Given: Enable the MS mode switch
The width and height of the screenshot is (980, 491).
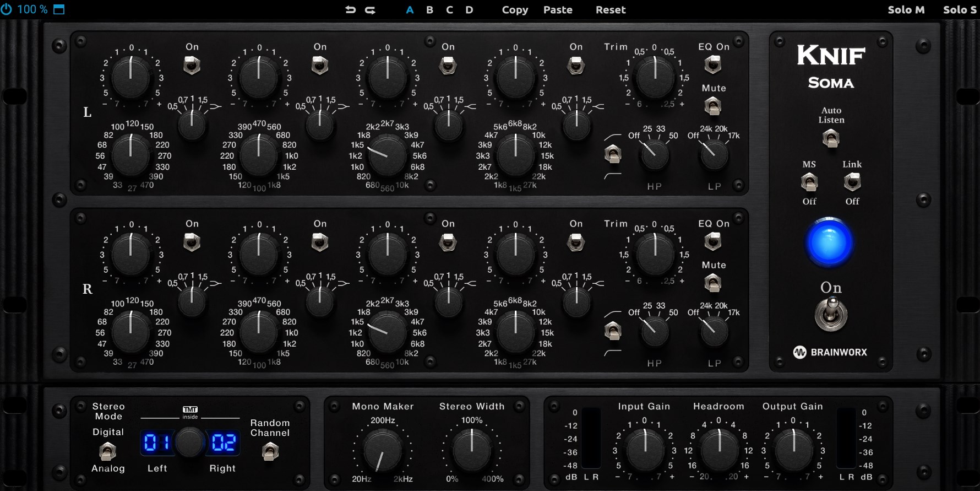Looking at the screenshot, I should click(809, 182).
